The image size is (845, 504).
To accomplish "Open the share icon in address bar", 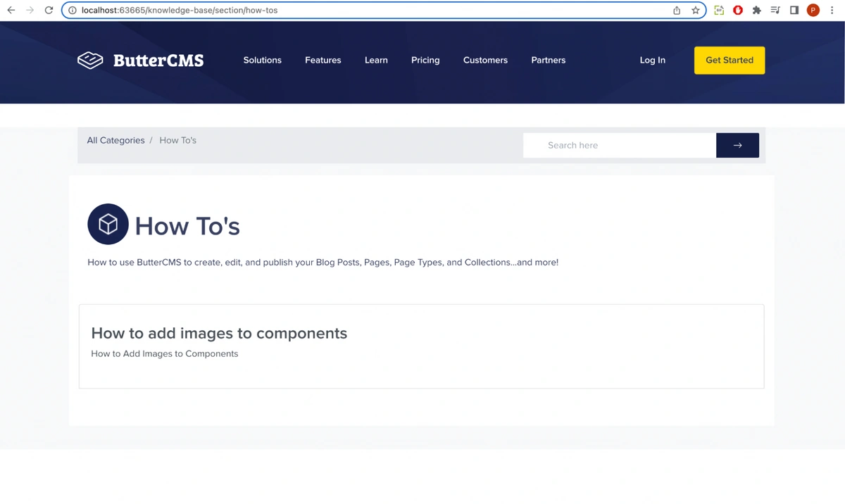I will pyautogui.click(x=677, y=11).
